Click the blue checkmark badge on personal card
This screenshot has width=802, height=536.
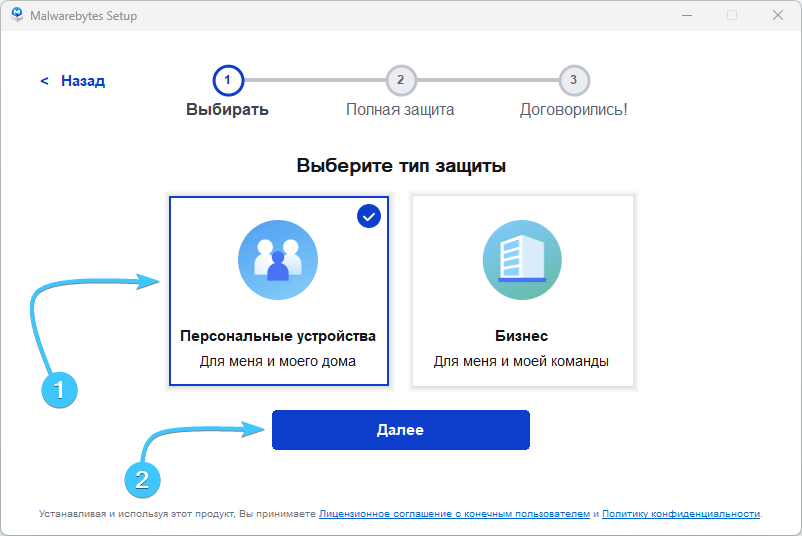pos(368,215)
